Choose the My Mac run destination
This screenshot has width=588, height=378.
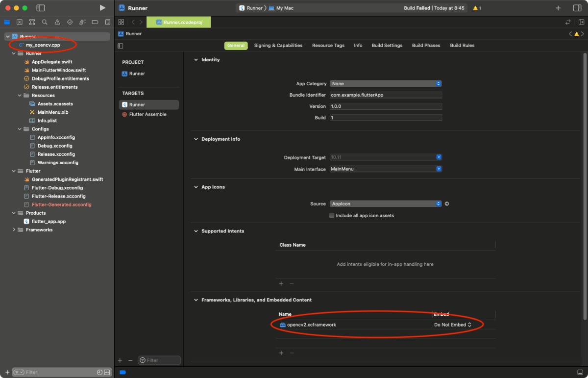(x=281, y=8)
